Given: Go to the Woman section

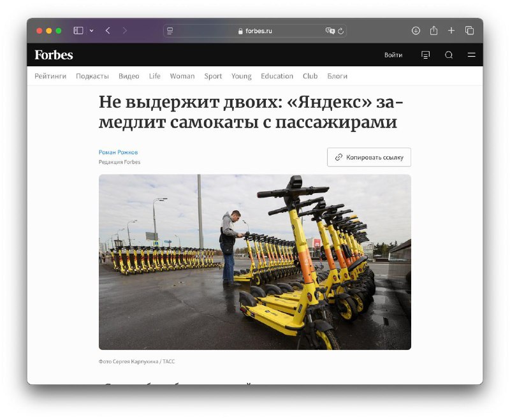Looking at the screenshot, I should pyautogui.click(x=182, y=76).
